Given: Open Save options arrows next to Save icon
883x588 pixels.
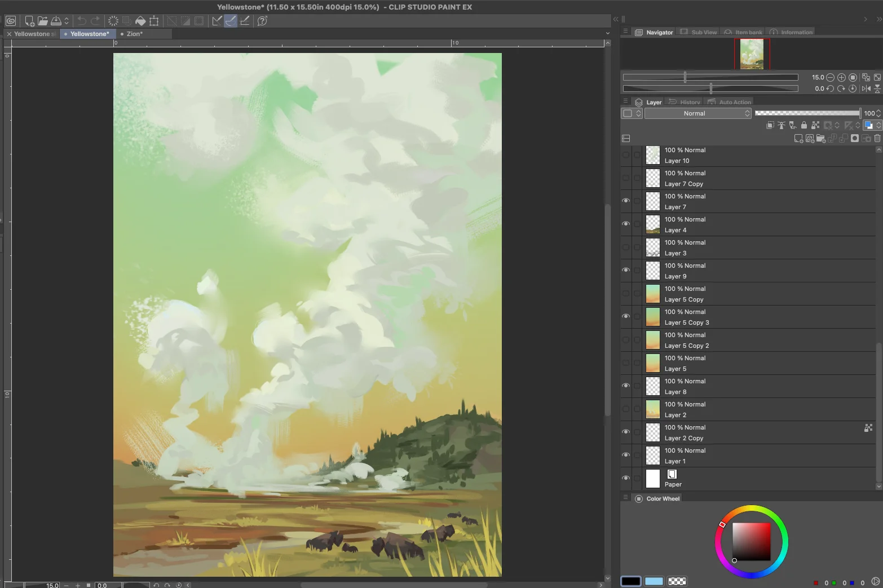Looking at the screenshot, I should point(67,21).
